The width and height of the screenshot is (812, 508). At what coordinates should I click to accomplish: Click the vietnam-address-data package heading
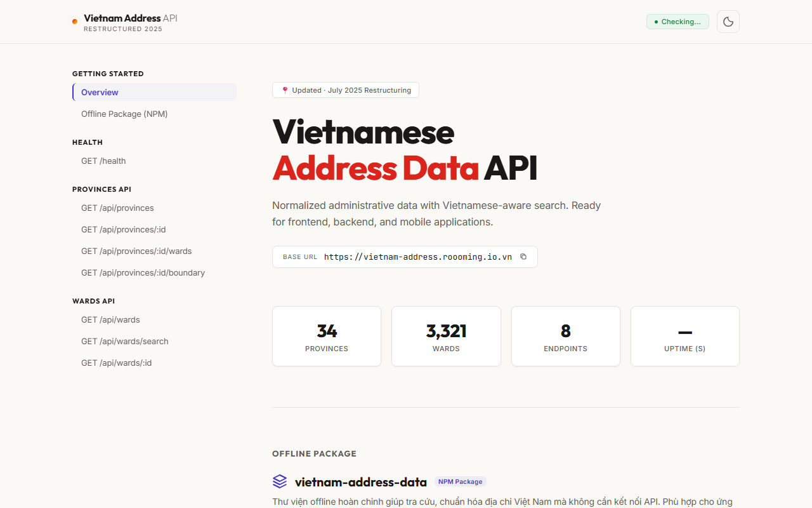(x=361, y=482)
